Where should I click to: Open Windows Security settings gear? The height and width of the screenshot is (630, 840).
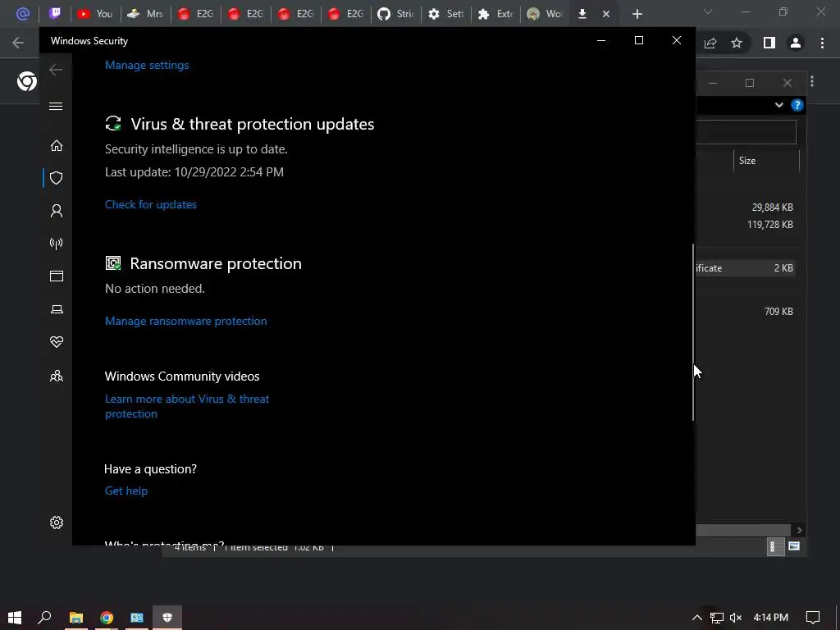57,523
